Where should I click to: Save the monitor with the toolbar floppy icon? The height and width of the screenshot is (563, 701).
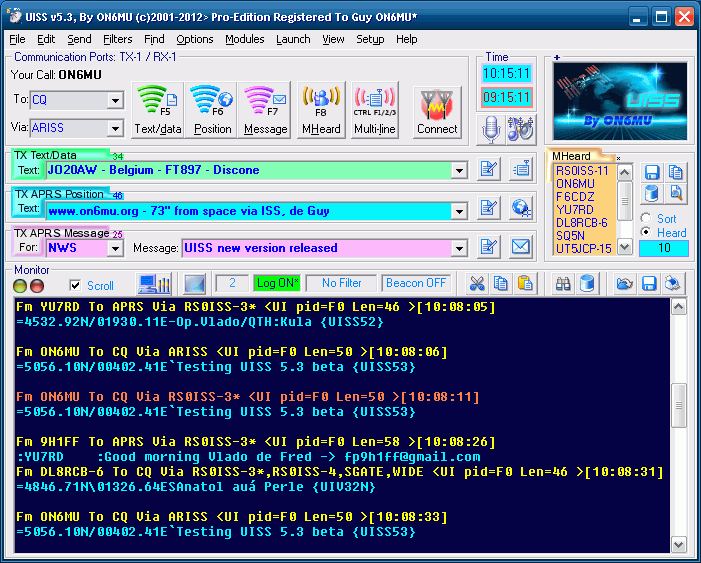tap(649, 284)
